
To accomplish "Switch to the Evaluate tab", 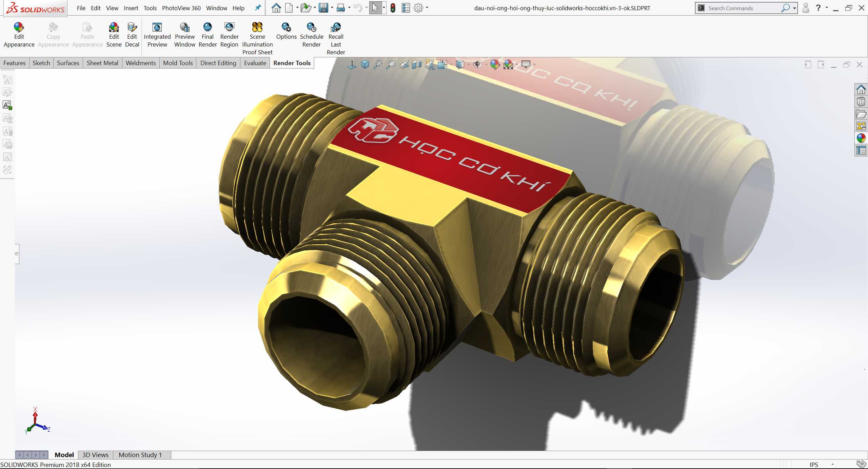I will click(x=255, y=63).
